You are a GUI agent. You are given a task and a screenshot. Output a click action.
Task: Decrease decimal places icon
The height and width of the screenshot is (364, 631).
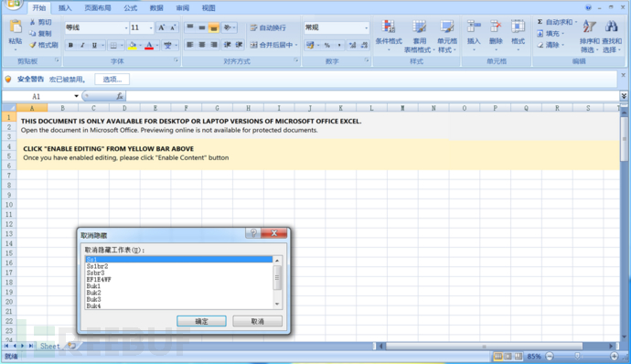(364, 45)
